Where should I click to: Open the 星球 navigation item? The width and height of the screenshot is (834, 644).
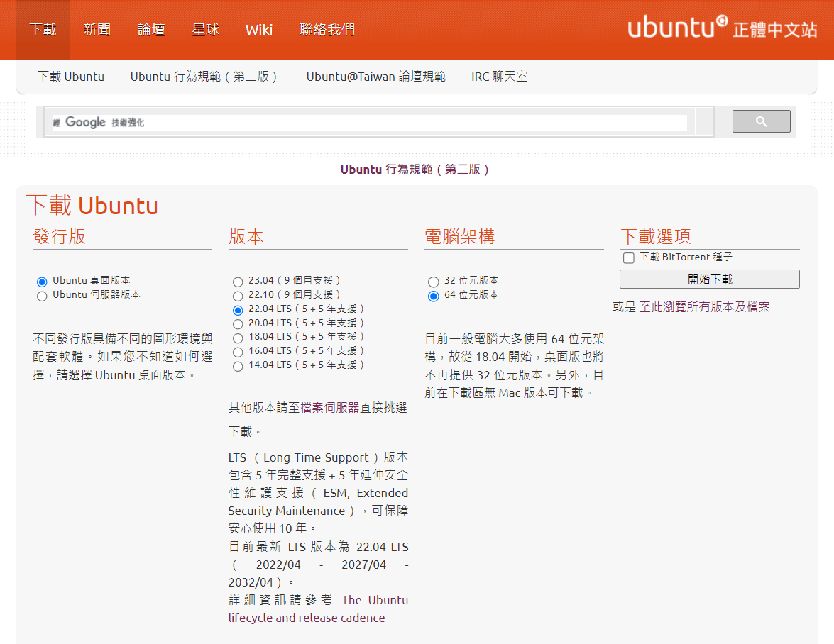coord(205,30)
